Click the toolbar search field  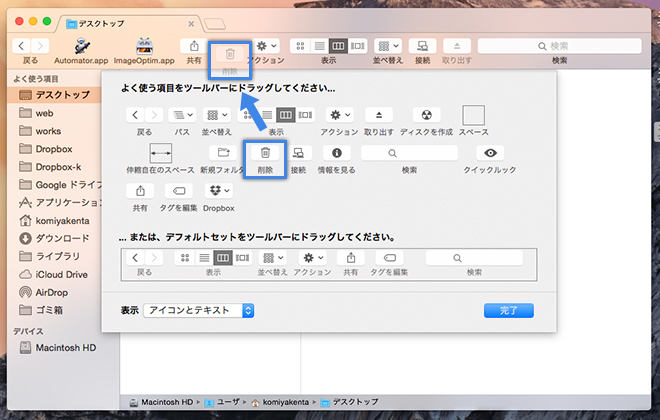[559, 46]
